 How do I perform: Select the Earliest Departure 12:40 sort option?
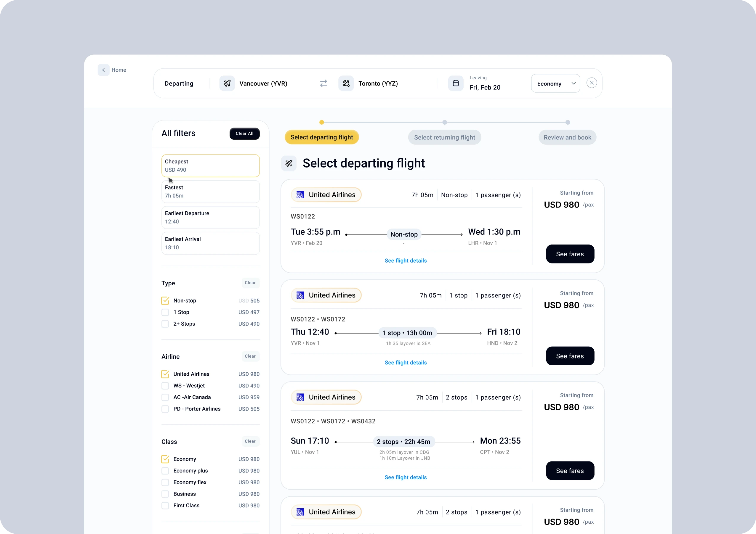point(210,218)
